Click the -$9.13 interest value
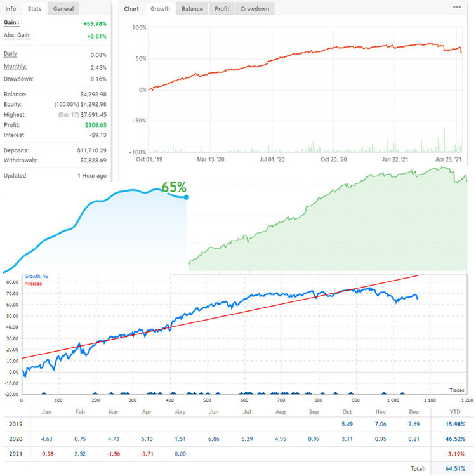This screenshot has width=476, height=476. [x=98, y=135]
